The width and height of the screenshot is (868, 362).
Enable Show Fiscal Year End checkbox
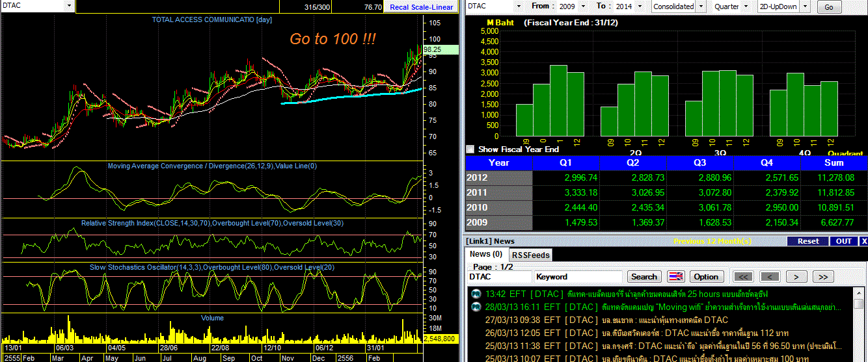(470, 149)
